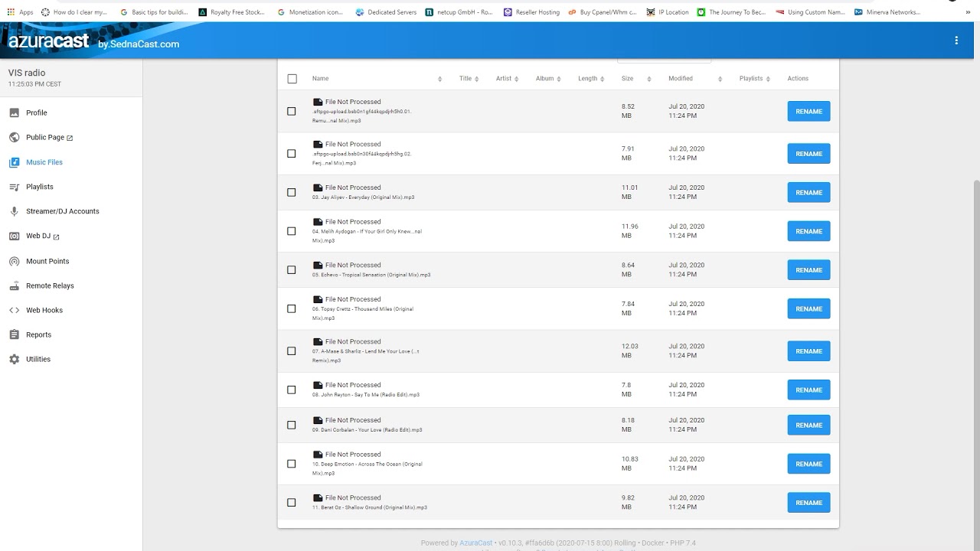Check the box for Jay Aliyev Everyday
Image resolution: width=980 pixels, height=551 pixels.
(291, 192)
